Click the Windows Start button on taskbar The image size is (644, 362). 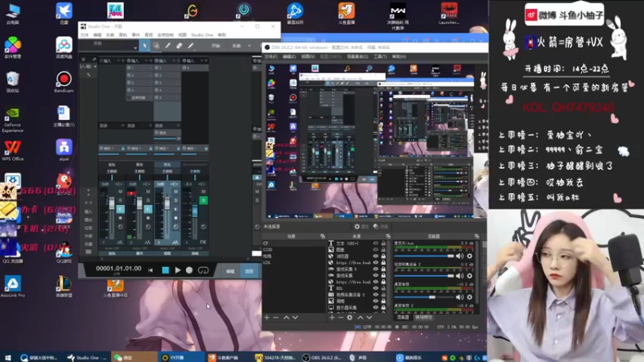7,357
